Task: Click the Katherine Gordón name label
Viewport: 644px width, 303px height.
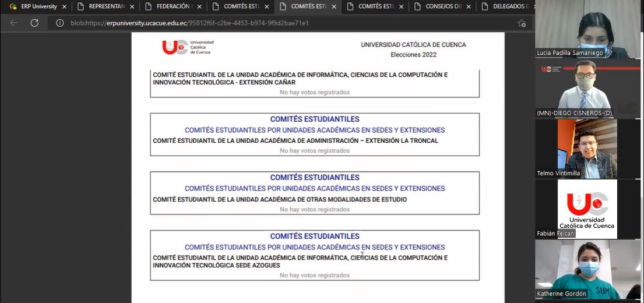Action: click(561, 294)
